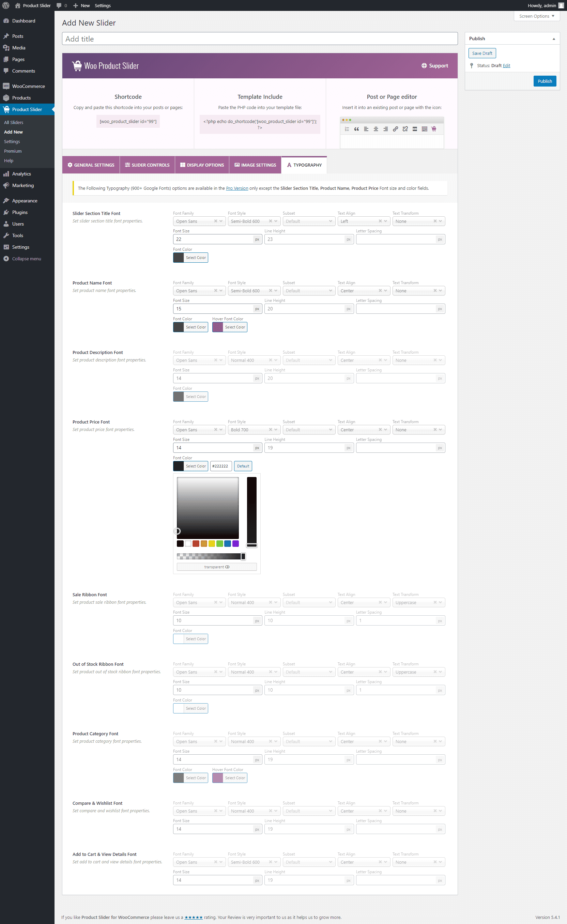The image size is (567, 924).
Task: Open Dashboard via its sidebar icon
Action: [x=6, y=21]
